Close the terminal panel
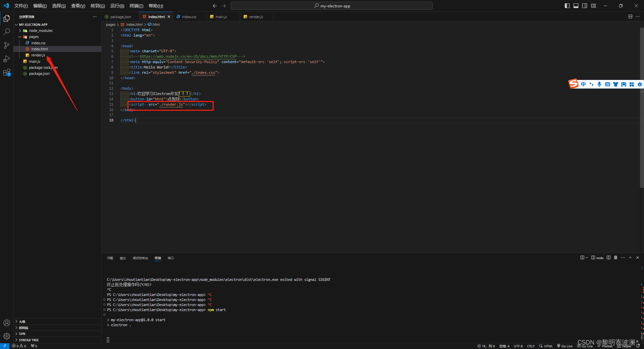 (x=638, y=258)
